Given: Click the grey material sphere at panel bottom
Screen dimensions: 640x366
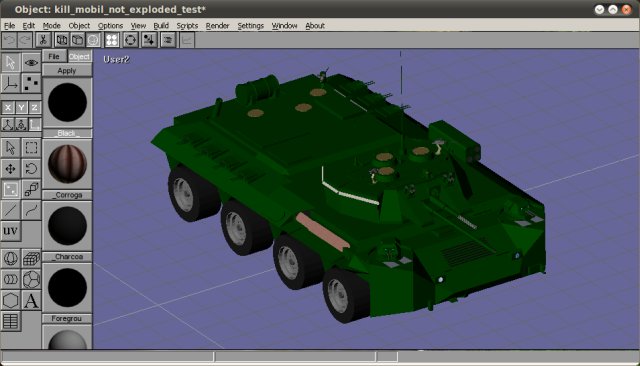Looking at the screenshot, I should click(67, 340).
